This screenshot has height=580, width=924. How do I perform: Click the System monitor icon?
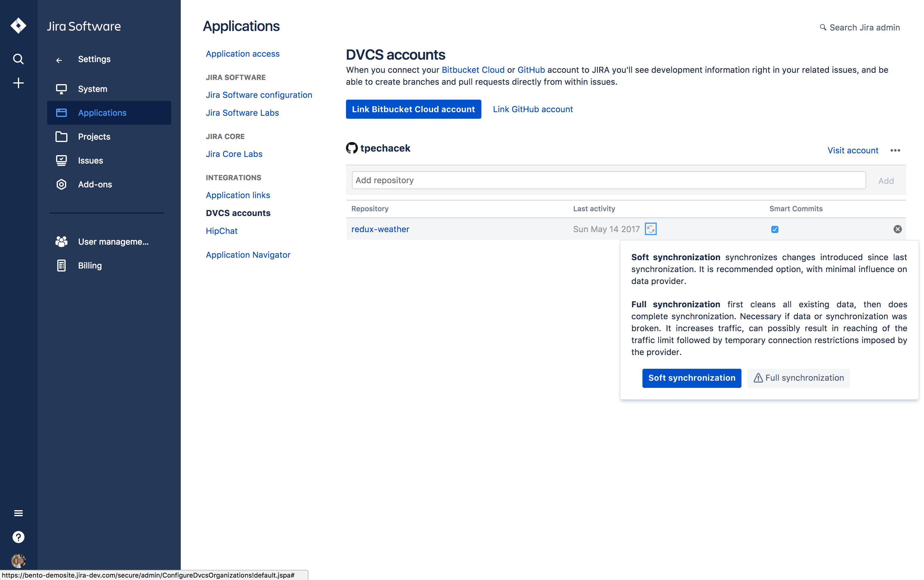coord(61,89)
